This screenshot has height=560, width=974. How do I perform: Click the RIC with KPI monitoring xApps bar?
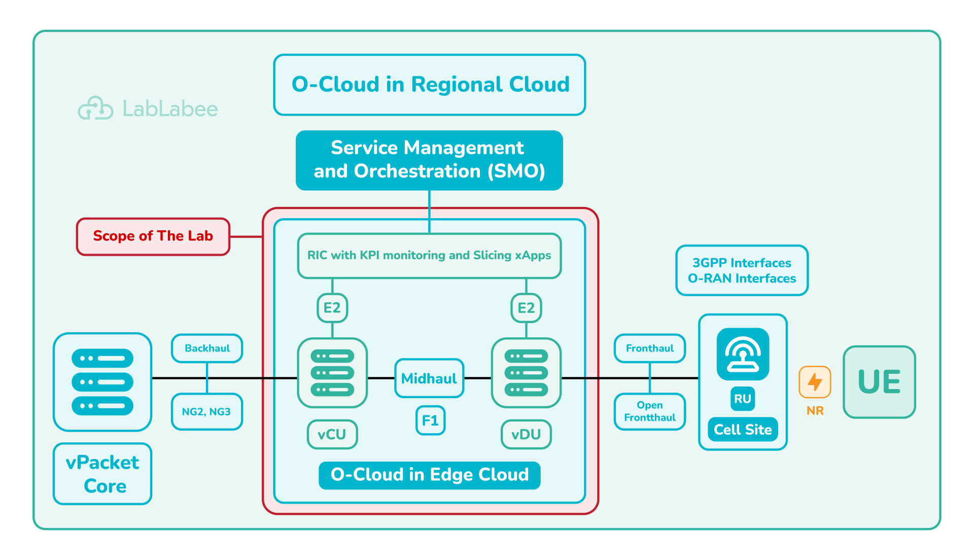(x=429, y=255)
